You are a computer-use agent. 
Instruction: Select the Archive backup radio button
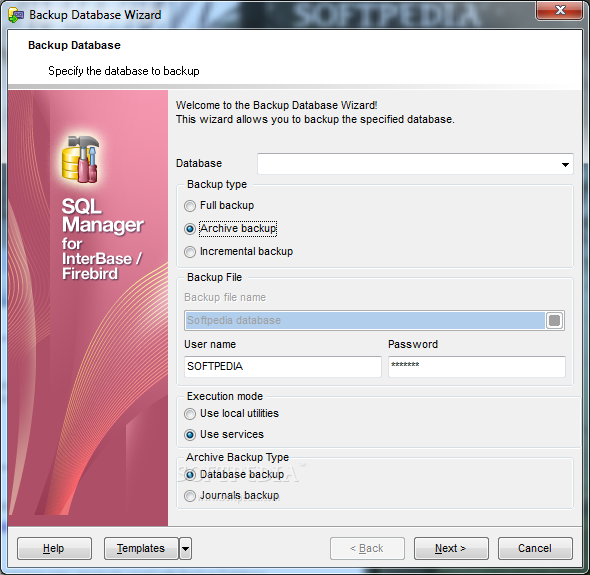point(190,229)
